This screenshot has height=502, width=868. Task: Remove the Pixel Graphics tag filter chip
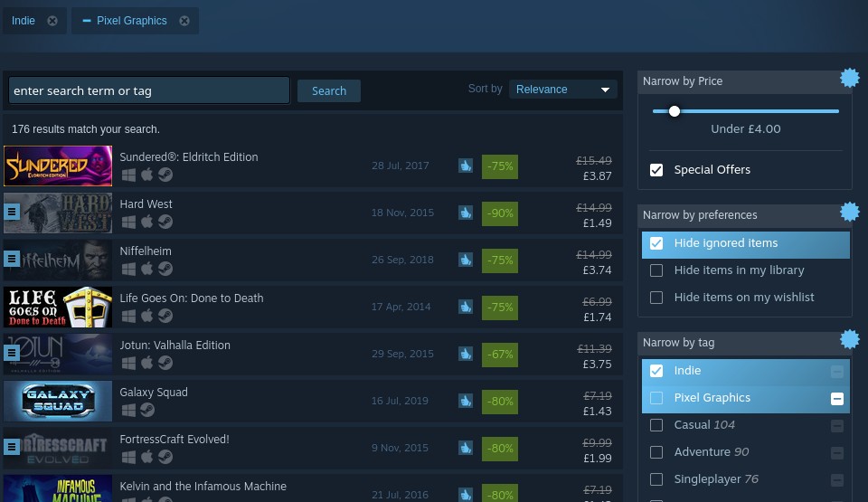[x=184, y=21]
